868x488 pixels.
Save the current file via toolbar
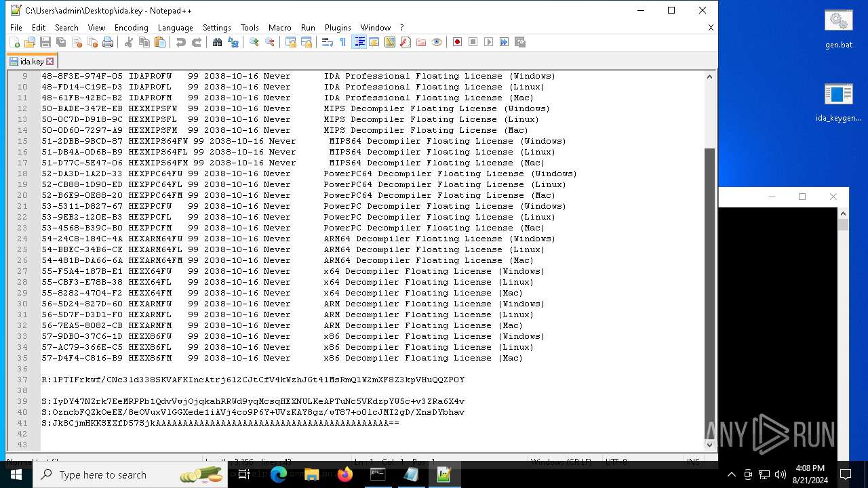tap(45, 42)
